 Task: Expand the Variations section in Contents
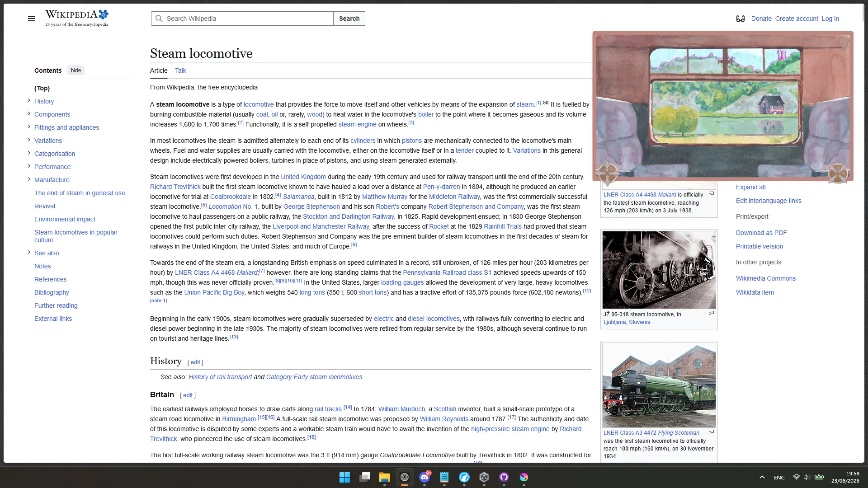point(29,140)
